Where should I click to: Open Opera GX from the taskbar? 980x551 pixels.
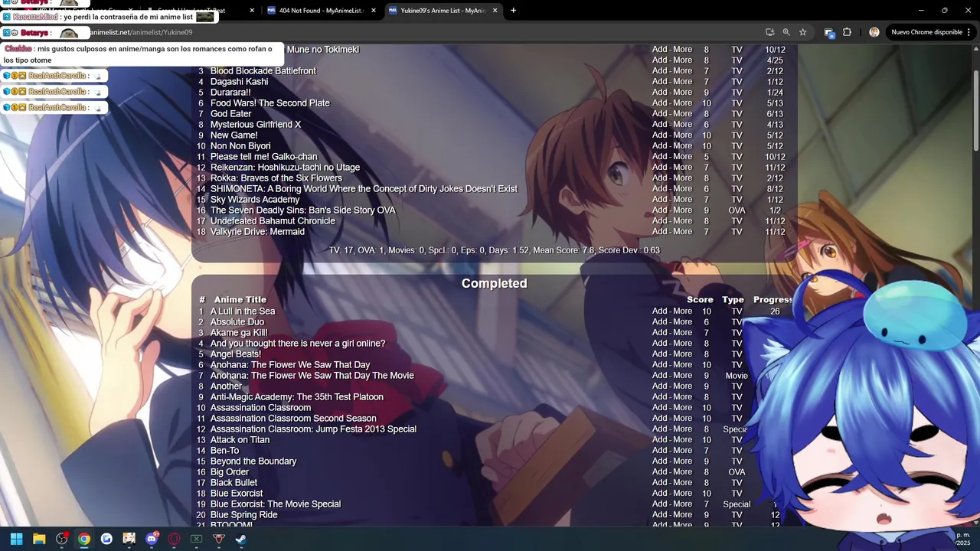coord(174,539)
